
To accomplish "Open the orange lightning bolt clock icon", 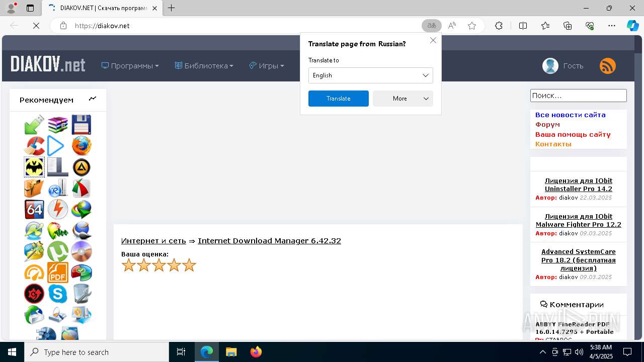I will click(x=58, y=209).
